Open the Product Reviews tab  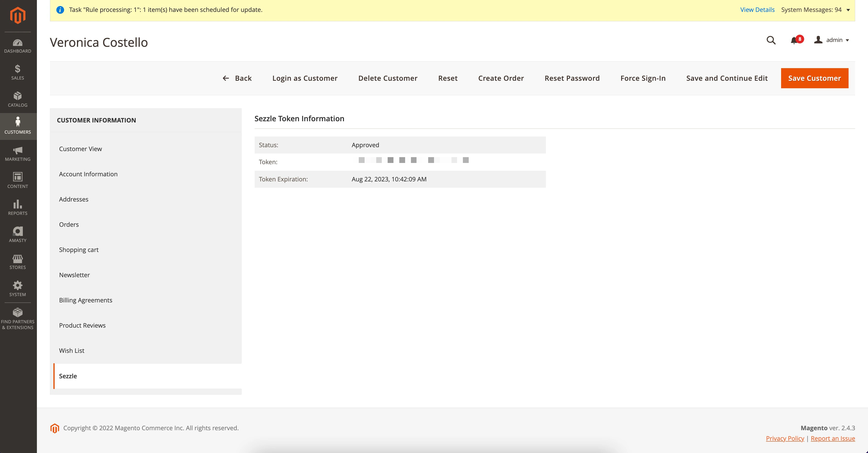pos(148,325)
